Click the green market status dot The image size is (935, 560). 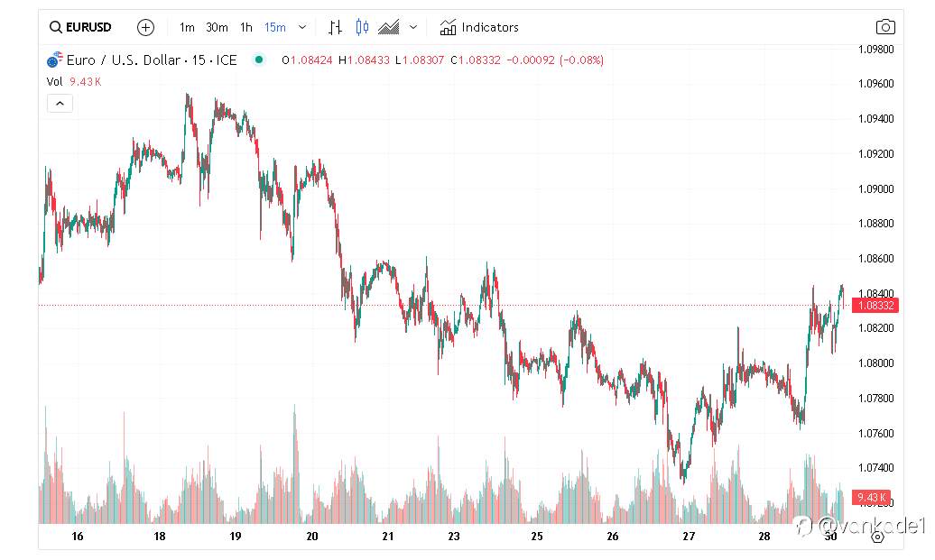pyautogui.click(x=259, y=60)
